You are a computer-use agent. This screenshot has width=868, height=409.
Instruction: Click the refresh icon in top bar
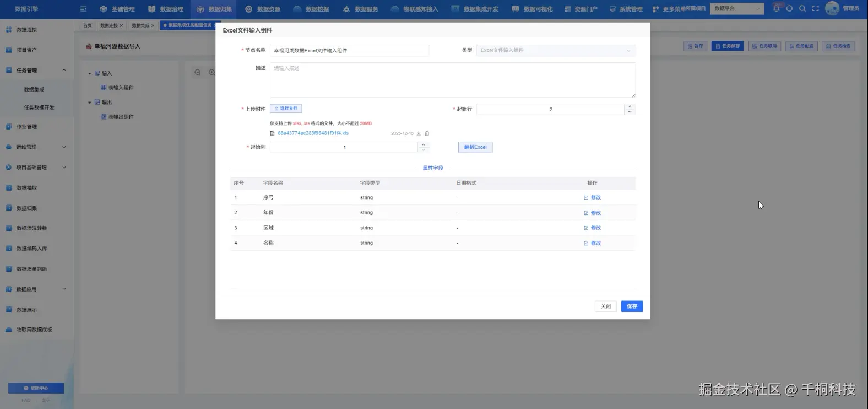pyautogui.click(x=789, y=9)
